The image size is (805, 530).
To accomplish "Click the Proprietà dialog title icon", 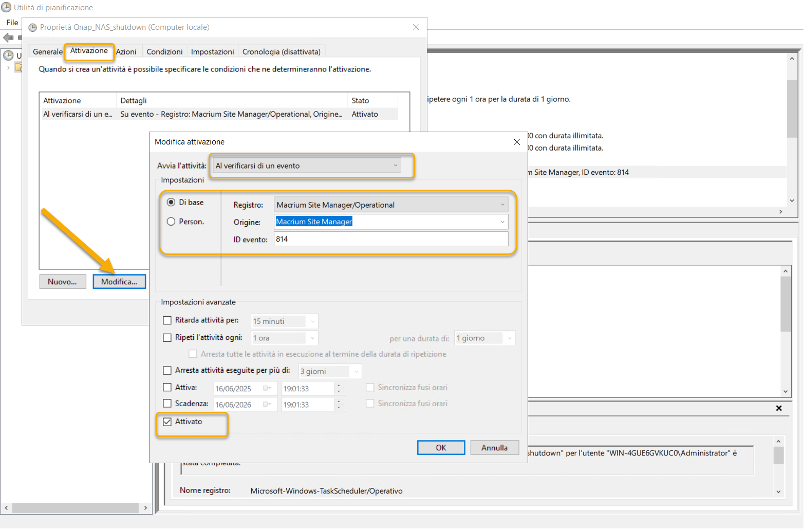I will [32, 28].
